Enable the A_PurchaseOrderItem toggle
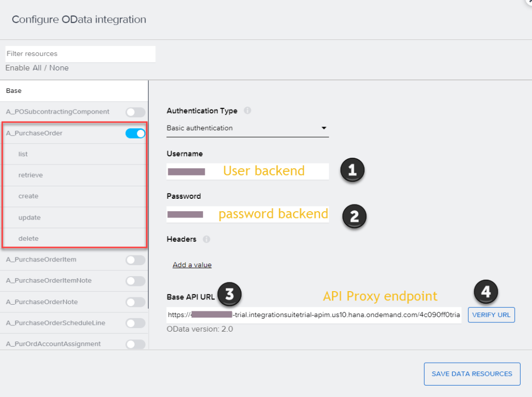Screen dimensions: 532x397 135,259
